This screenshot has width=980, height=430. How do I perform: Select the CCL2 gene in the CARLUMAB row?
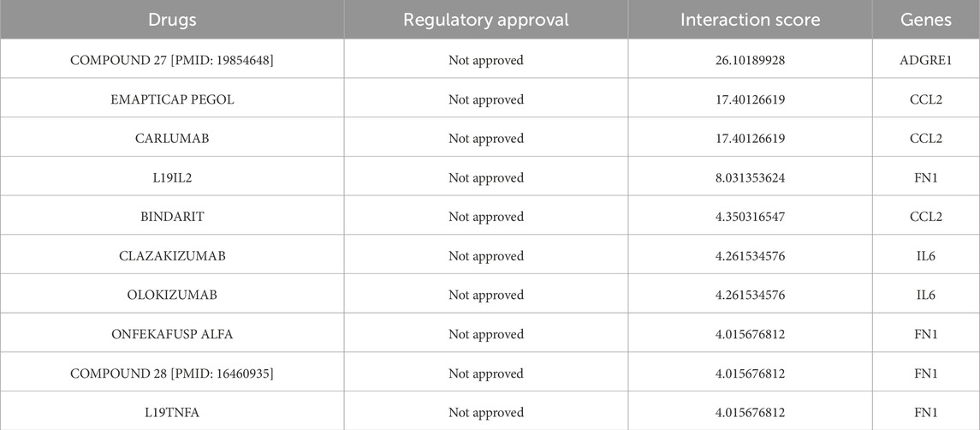click(x=925, y=139)
